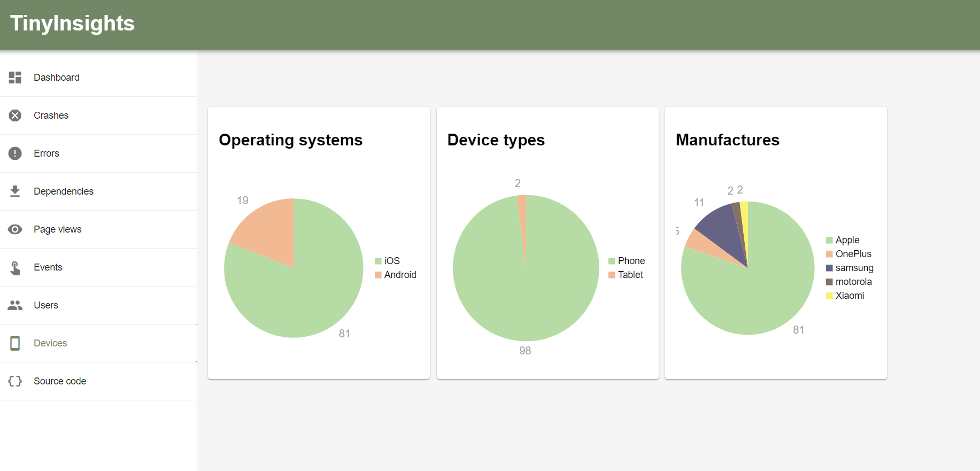Select the Devices menu entry
980x471 pixels.
98,343
